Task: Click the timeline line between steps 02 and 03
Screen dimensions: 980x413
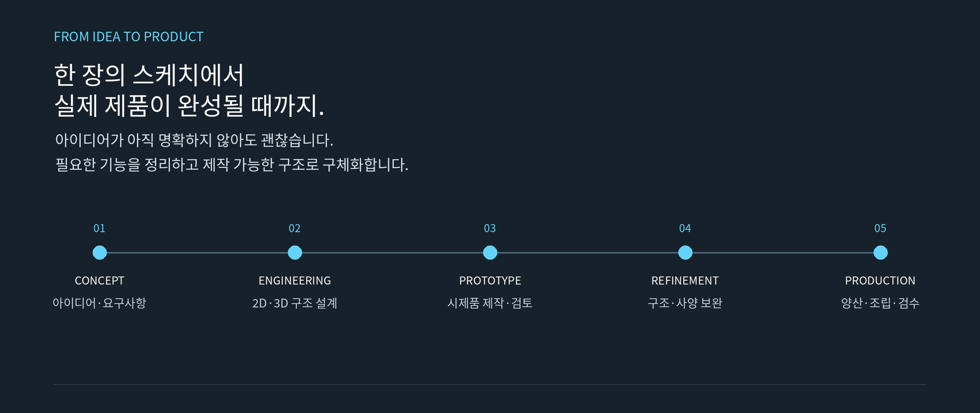Action: point(393,252)
